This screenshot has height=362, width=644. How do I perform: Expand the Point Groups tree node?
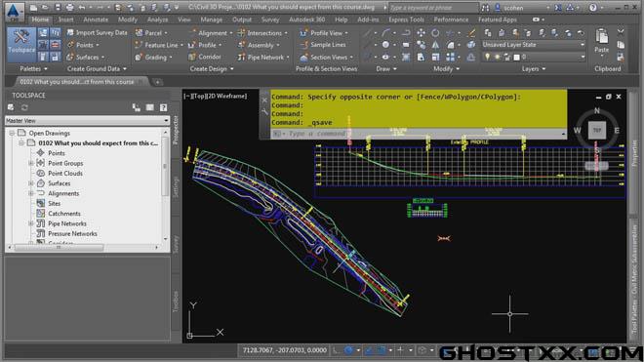pyautogui.click(x=31, y=163)
